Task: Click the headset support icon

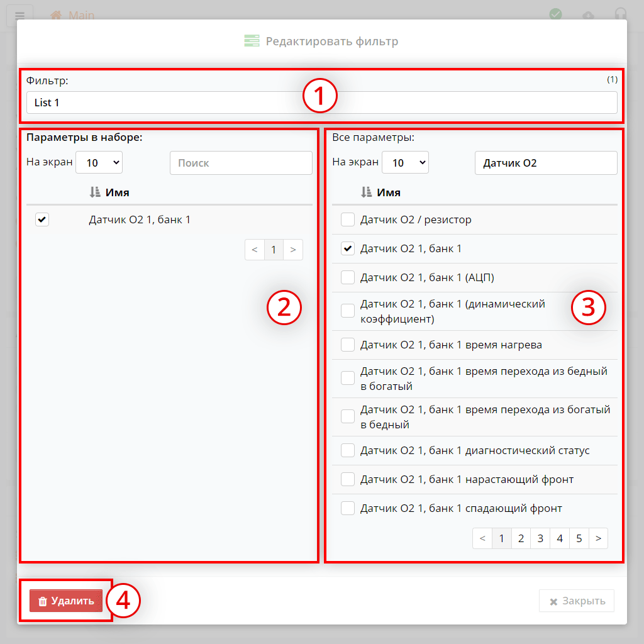Action: 620,14
